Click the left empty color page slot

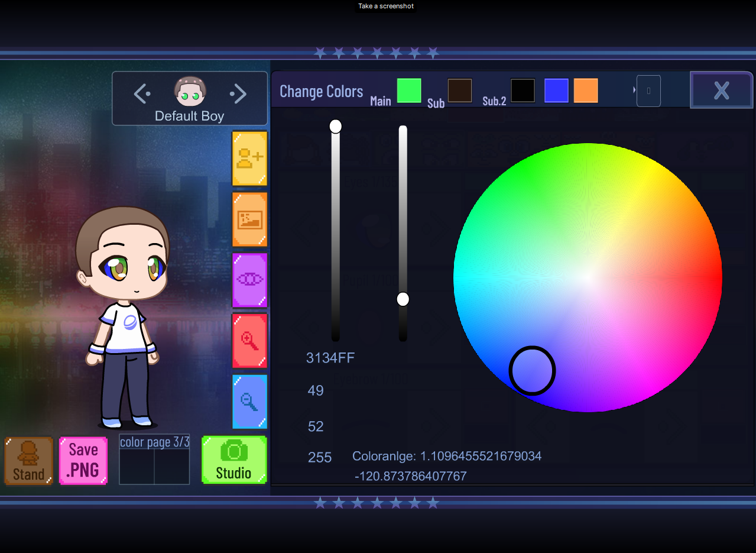137,467
